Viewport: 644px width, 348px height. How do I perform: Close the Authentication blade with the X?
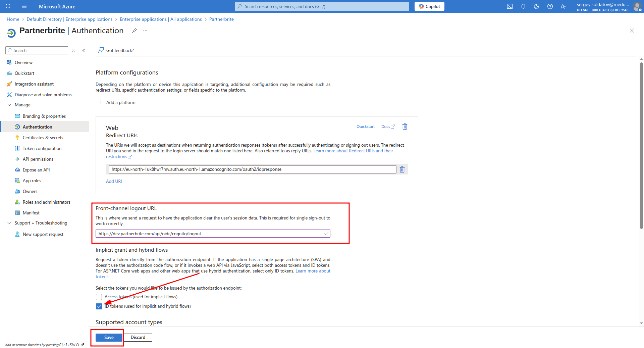click(x=632, y=31)
